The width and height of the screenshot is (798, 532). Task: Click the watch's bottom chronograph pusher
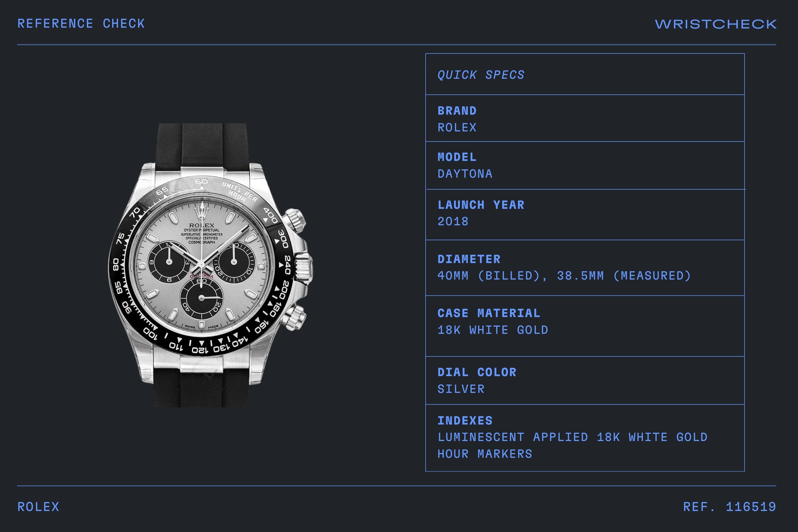pos(294,317)
